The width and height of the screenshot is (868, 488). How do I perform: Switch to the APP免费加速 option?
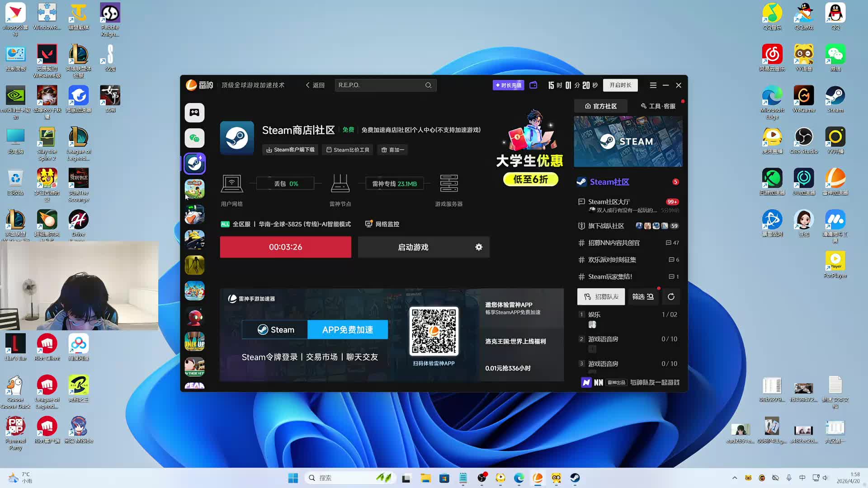point(347,330)
